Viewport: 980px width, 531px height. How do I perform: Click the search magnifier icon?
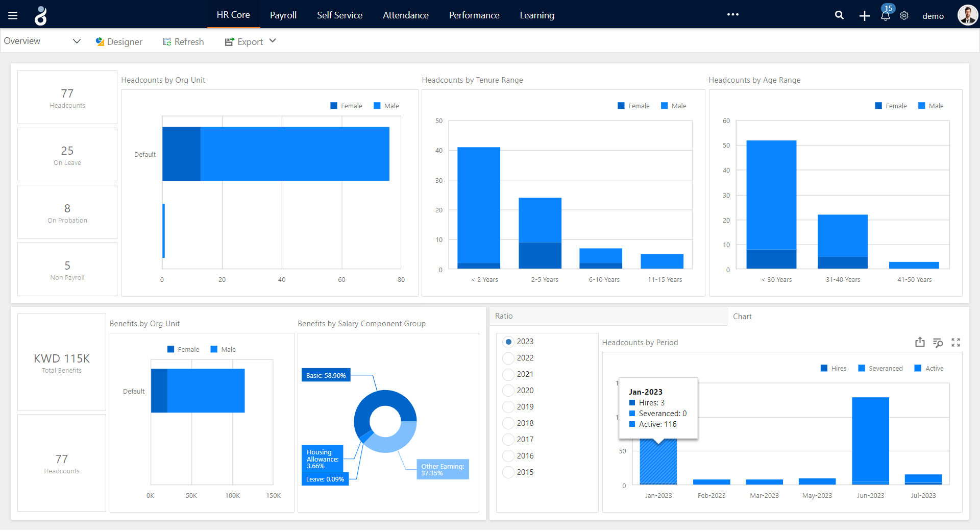[x=839, y=15]
